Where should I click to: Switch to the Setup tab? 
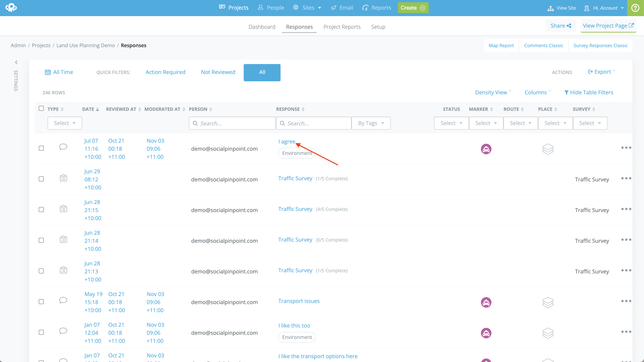click(378, 27)
